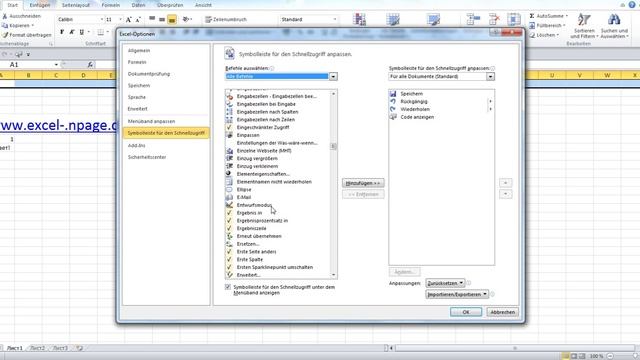Click Format übertragen brush icon
This screenshot has height=360, width=640.
(5, 35)
